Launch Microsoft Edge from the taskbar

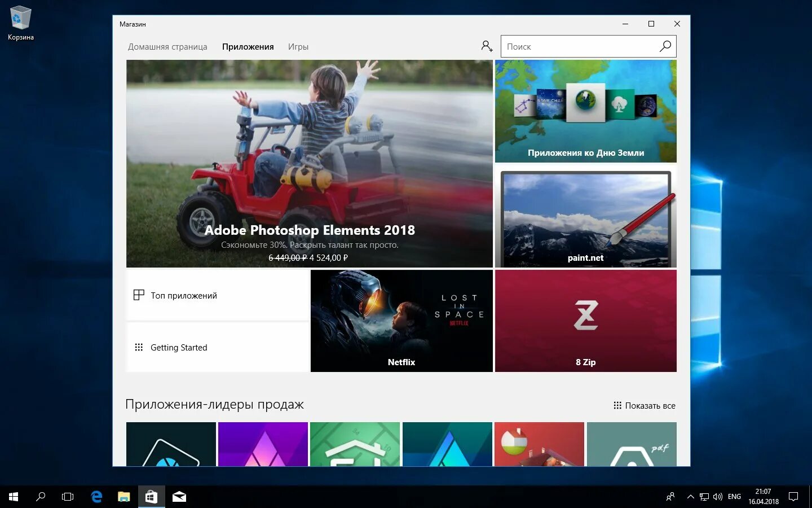point(96,497)
